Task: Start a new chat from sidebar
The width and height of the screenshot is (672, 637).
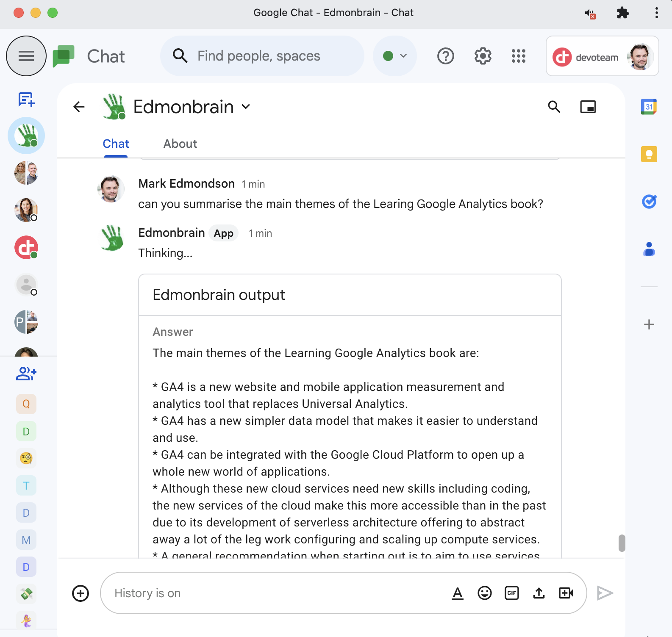Action: click(26, 100)
